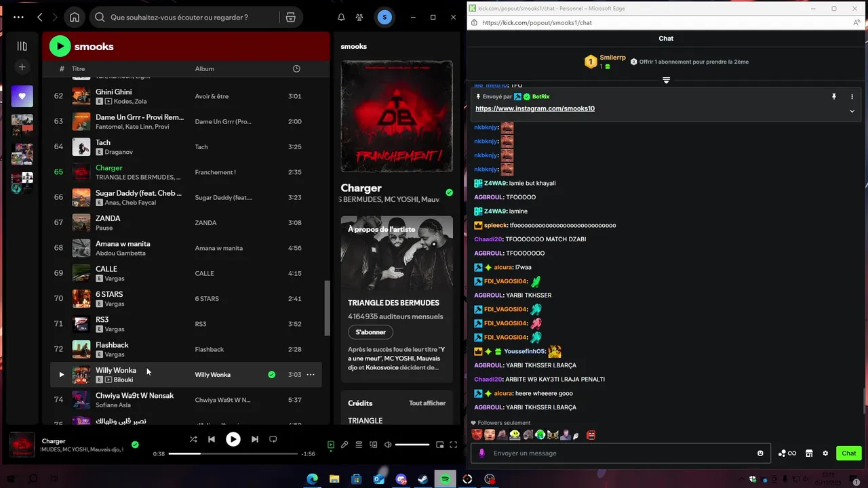Open Spotify notifications bell
This screenshot has width=868, height=488.
(341, 17)
